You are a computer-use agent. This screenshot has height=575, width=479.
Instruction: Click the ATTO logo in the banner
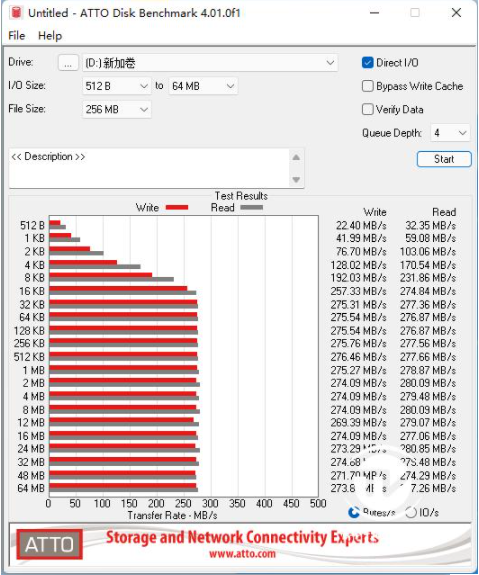pyautogui.click(x=50, y=545)
